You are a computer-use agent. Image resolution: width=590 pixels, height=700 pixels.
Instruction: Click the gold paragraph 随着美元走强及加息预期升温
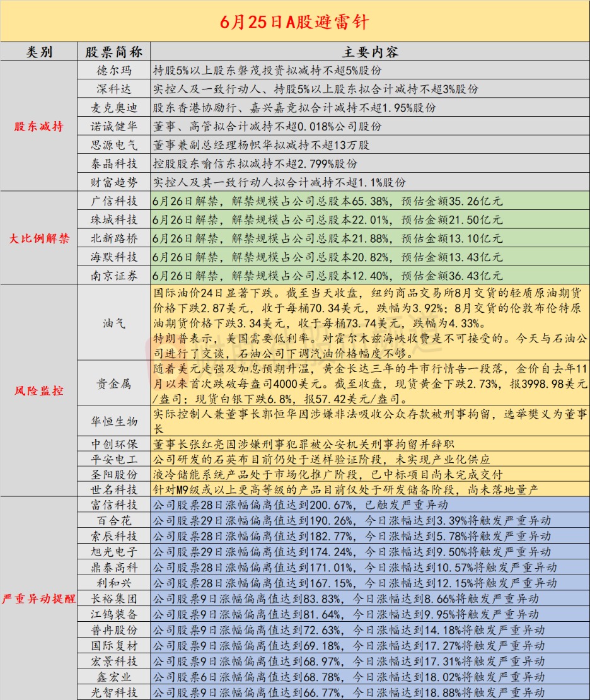coord(370,383)
